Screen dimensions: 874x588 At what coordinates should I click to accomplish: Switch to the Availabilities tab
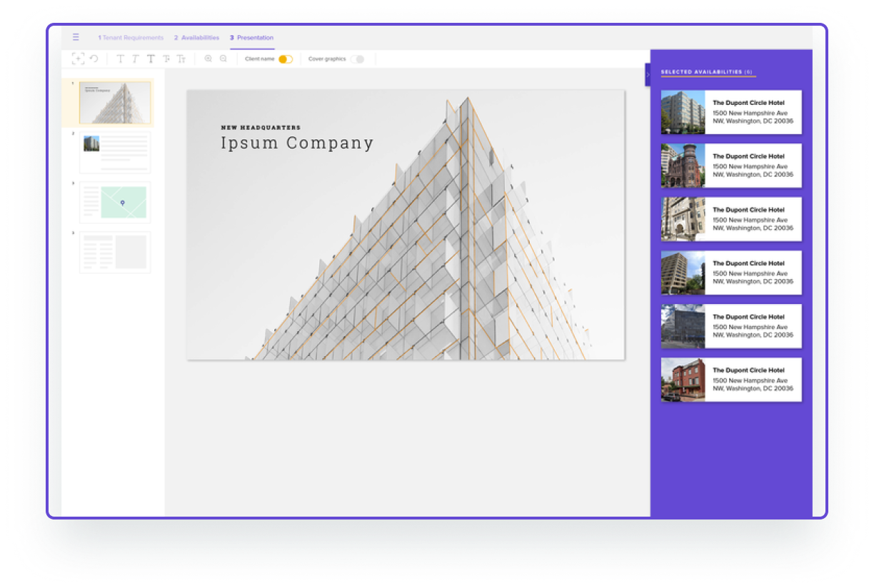pyautogui.click(x=197, y=38)
